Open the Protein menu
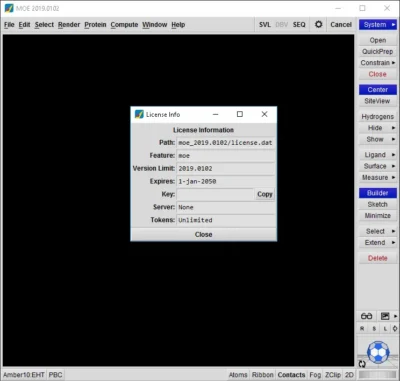 click(95, 25)
